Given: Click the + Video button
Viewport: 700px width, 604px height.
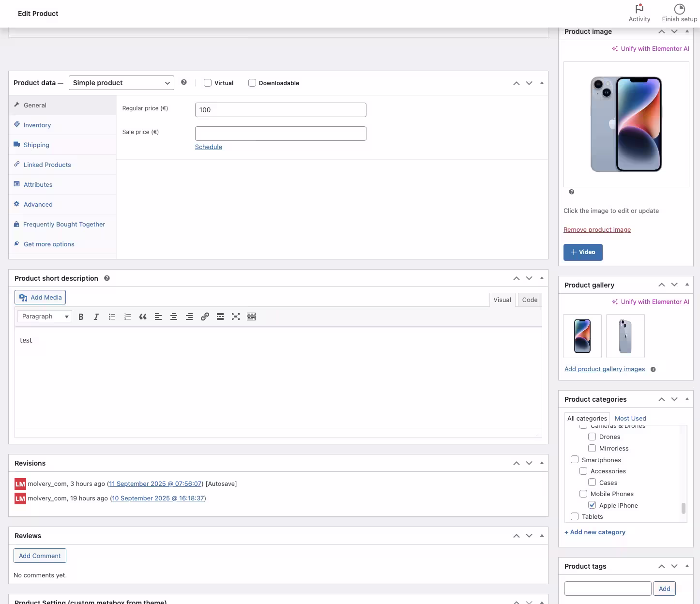Looking at the screenshot, I should [583, 252].
